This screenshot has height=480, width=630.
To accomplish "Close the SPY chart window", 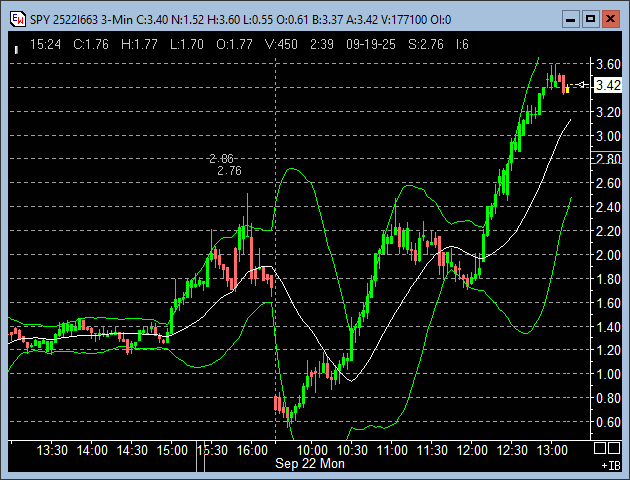I will (609, 18).
